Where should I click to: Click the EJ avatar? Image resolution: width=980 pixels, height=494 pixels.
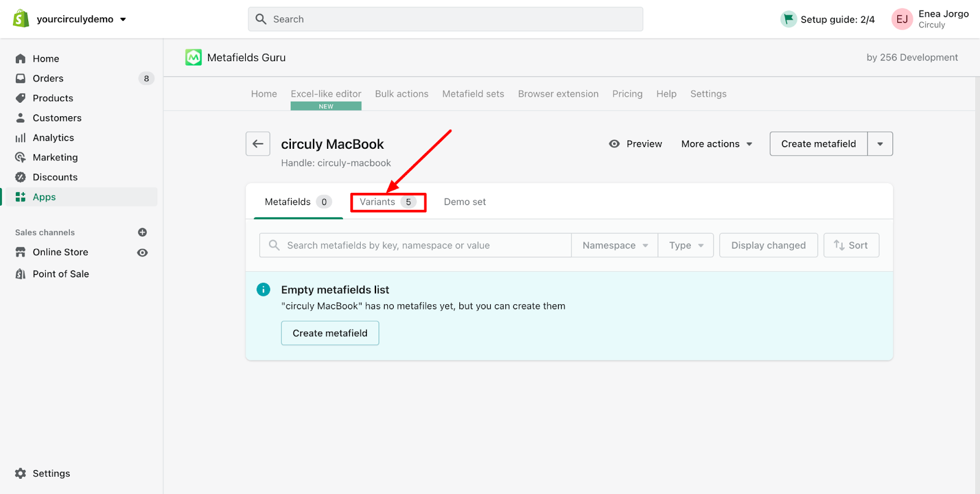(902, 19)
